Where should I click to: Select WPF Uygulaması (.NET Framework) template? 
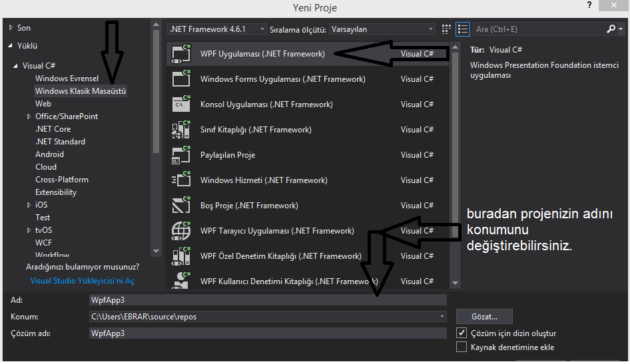pos(308,54)
